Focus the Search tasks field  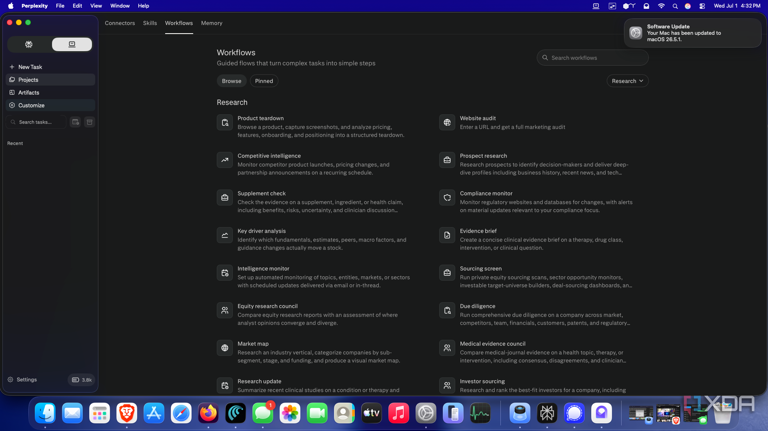(x=37, y=122)
